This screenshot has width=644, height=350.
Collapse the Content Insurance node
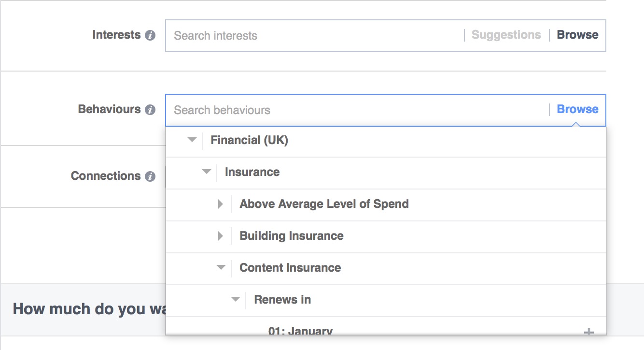221,267
